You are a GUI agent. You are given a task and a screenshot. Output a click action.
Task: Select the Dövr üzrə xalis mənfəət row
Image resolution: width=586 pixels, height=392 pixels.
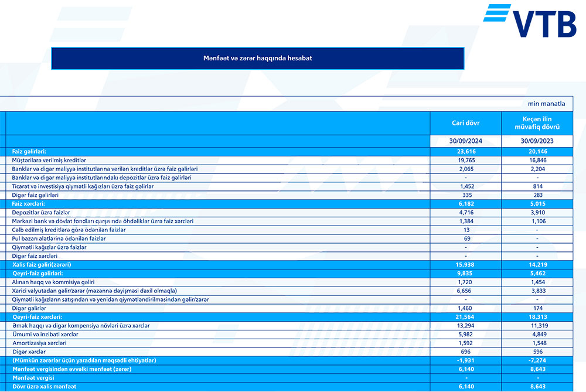(44, 387)
